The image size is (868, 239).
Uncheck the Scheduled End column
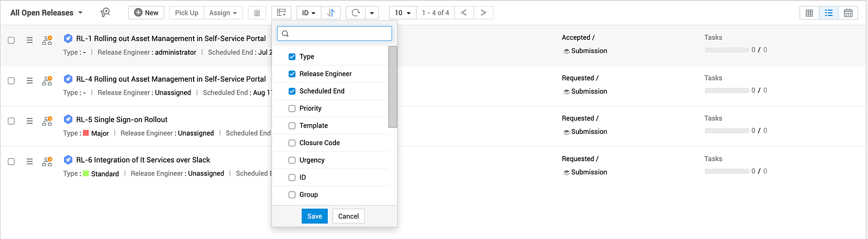point(292,91)
